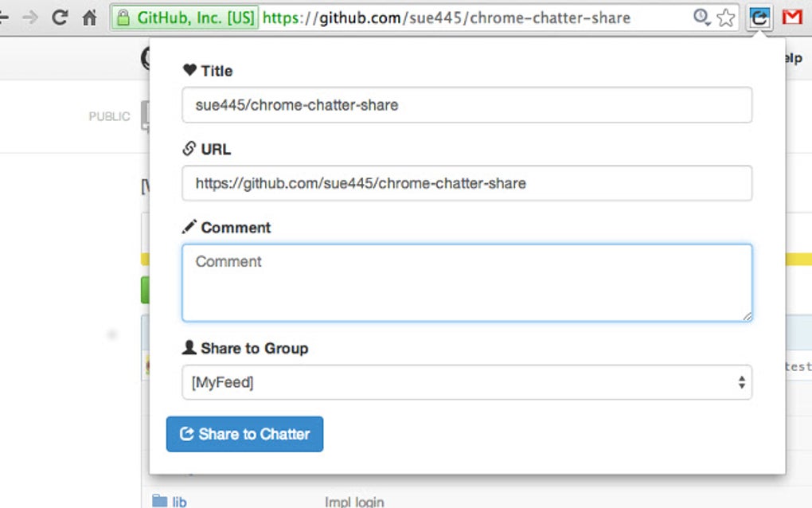Select [MyFeed] in the group selector
The height and width of the screenshot is (508, 812).
[223, 382]
